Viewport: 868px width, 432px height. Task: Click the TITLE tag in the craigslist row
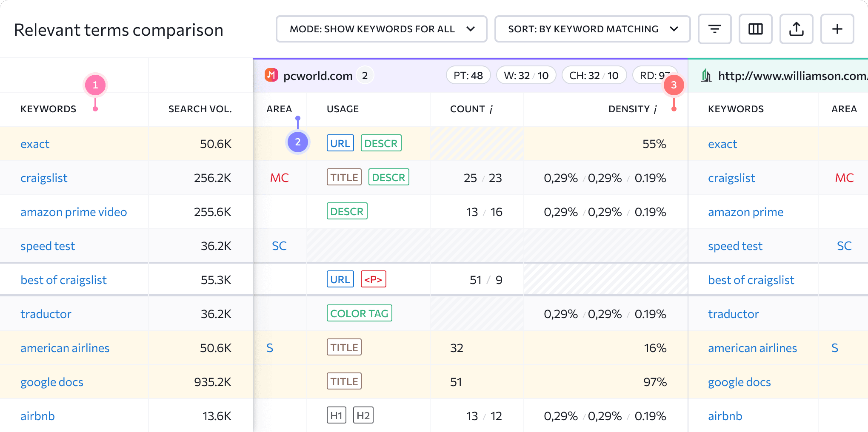click(x=344, y=177)
